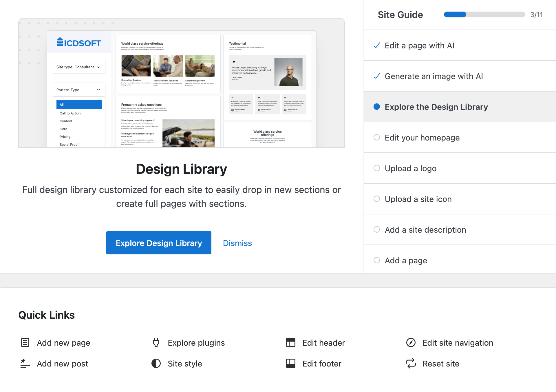Open Upload a site icon guide item
The height and width of the screenshot is (392, 556).
click(418, 199)
